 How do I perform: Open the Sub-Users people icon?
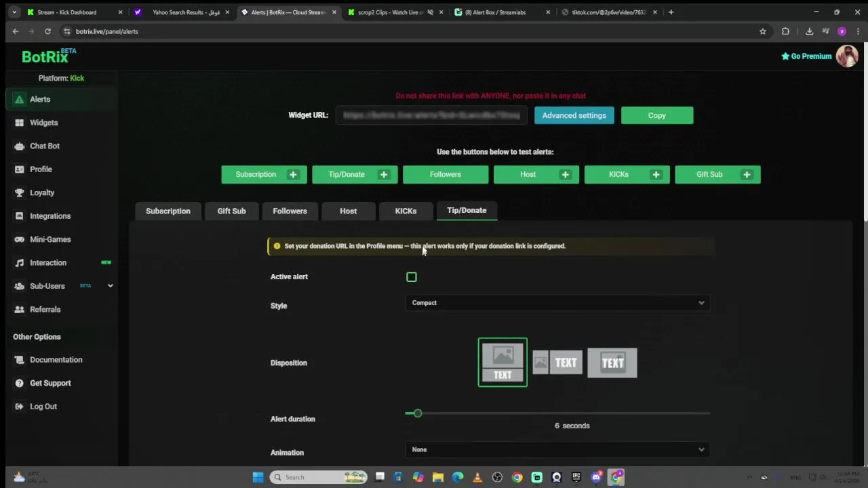pos(19,286)
